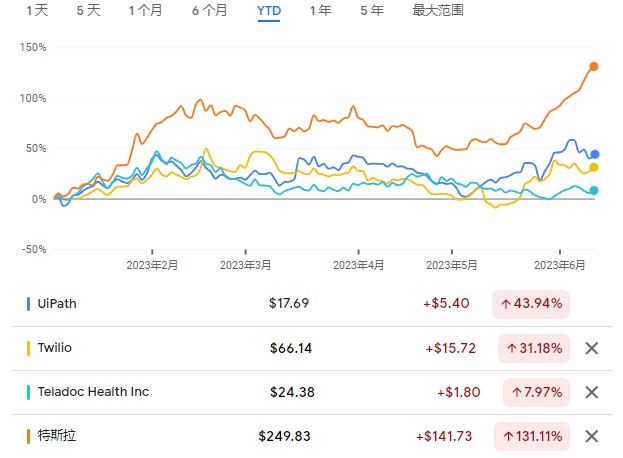Click the yellow Twilio endpoint dot on chart
The width and height of the screenshot is (623, 458).
click(x=594, y=167)
